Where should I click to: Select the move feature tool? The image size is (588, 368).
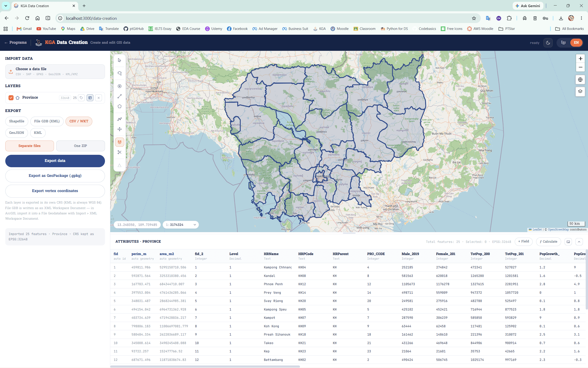point(119,129)
